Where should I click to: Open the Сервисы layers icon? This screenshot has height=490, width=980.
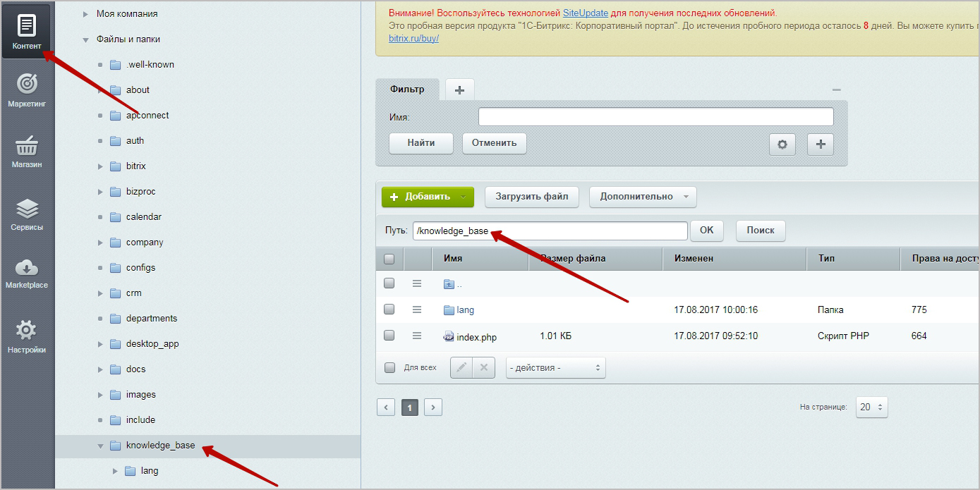(x=27, y=214)
